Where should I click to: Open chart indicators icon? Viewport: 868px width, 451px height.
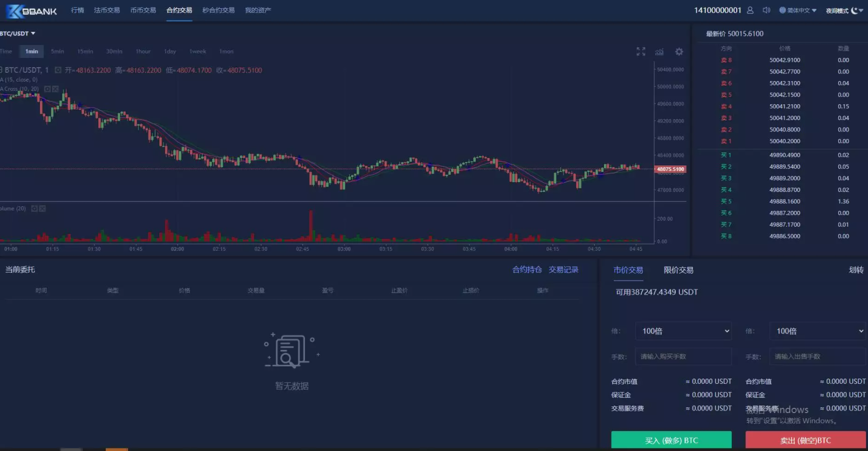point(659,52)
